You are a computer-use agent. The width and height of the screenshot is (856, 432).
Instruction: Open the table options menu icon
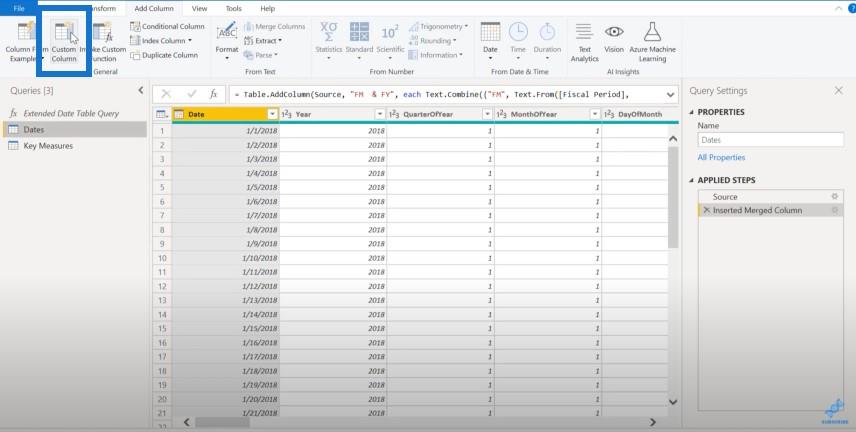[162, 114]
